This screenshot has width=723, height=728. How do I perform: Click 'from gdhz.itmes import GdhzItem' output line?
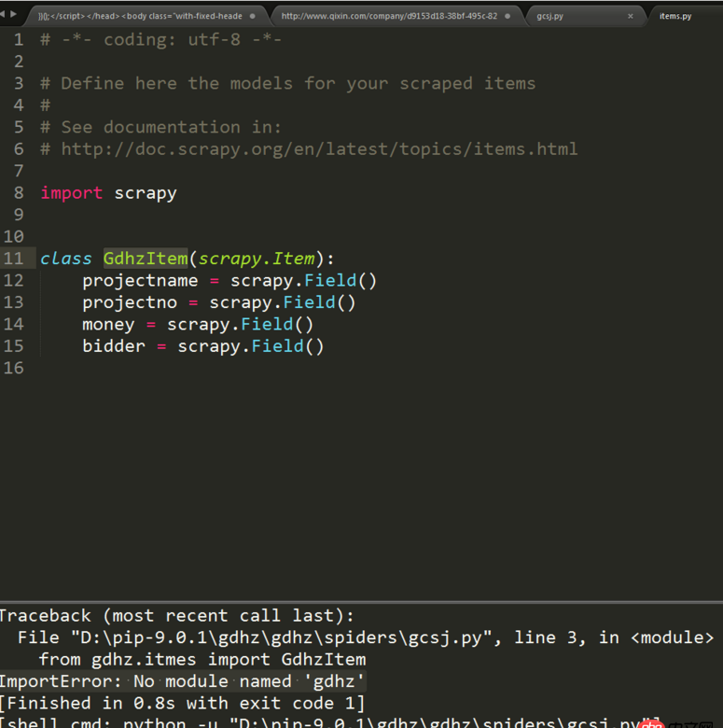[202, 659]
